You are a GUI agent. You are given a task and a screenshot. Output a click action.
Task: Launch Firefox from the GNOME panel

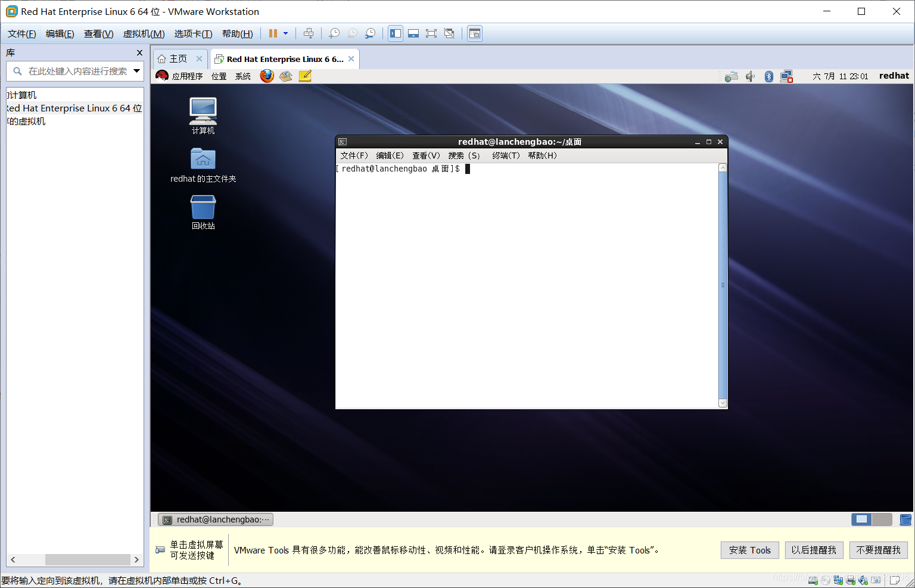[267, 76]
